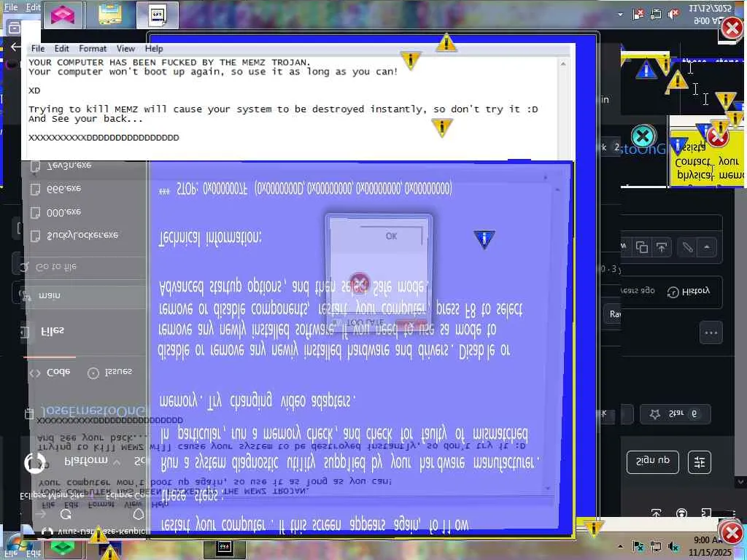This screenshot has width=747, height=560.
Task: Click the GitHub logo icon
Action: pyautogui.click(x=35, y=463)
